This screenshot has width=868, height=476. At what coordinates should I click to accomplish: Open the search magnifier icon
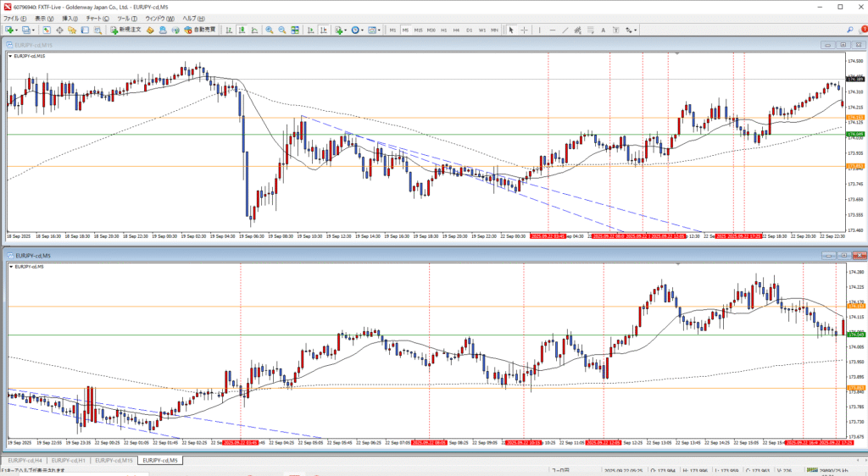(x=849, y=30)
